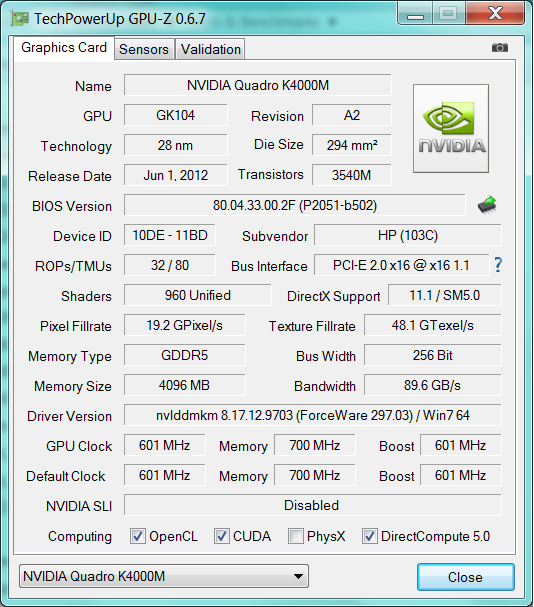Click the Technology field showing 28 nm

click(175, 145)
